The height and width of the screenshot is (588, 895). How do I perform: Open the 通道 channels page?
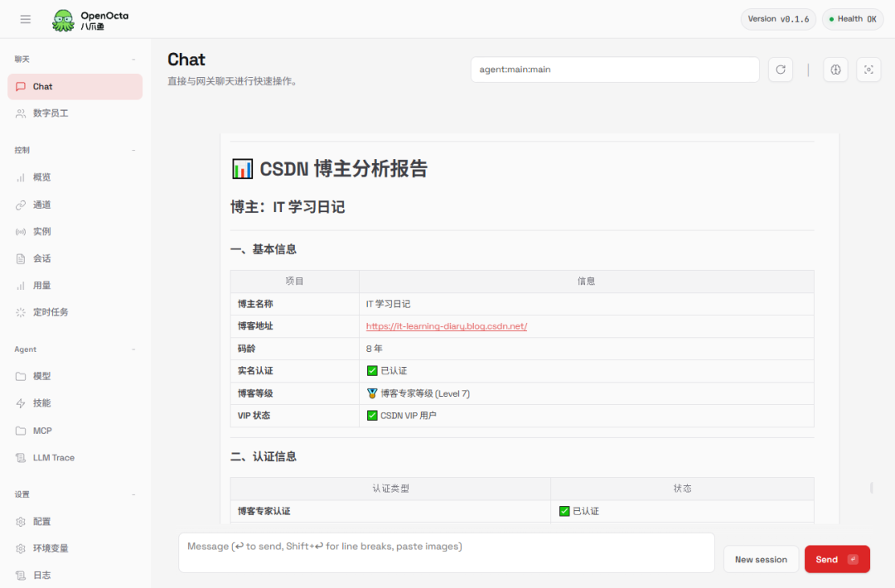coord(42,205)
